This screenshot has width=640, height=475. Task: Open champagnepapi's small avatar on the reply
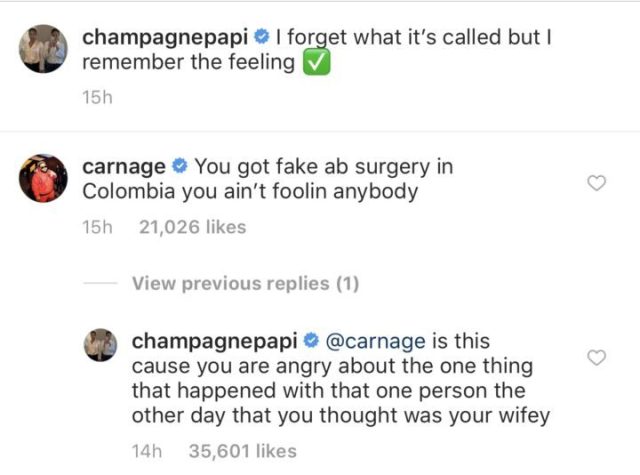pyautogui.click(x=102, y=345)
